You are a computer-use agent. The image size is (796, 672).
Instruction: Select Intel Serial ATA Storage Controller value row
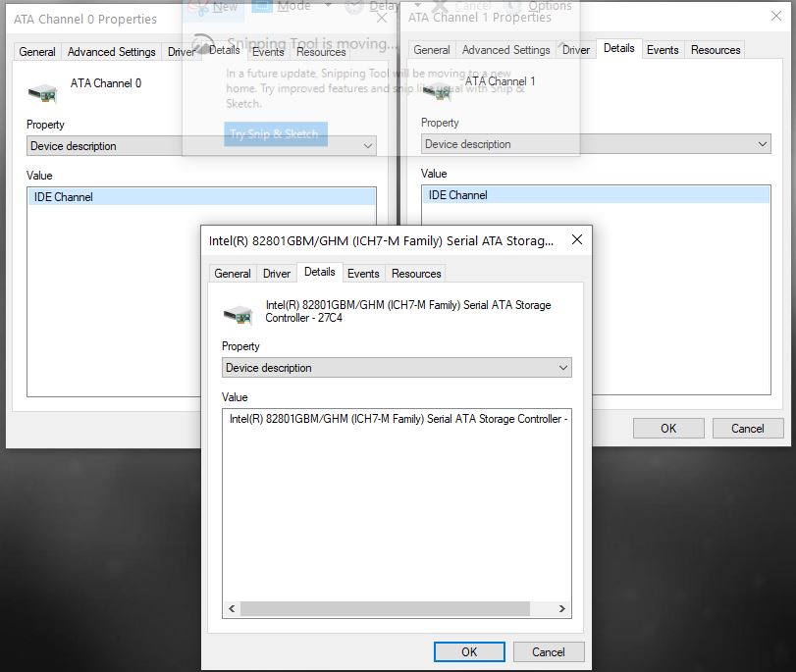point(397,419)
